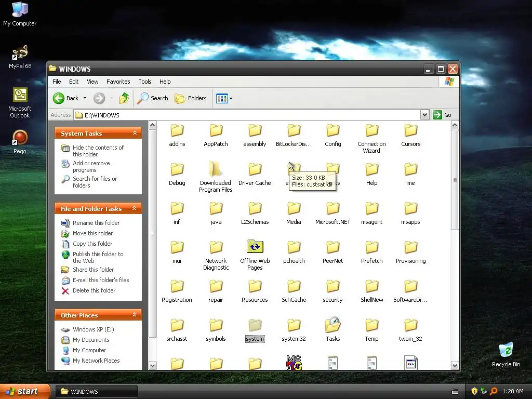Screen dimensions: 532x399
Task: Click the system clock showing 1:28 AM
Action: [x=513, y=391]
